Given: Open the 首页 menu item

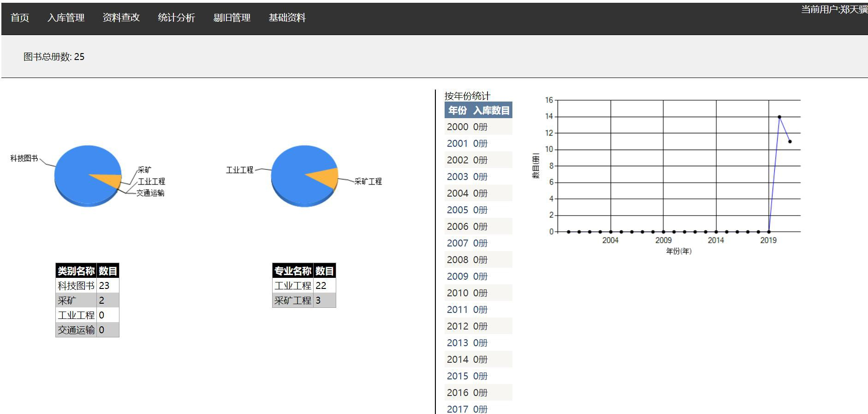Looking at the screenshot, I should (x=20, y=18).
